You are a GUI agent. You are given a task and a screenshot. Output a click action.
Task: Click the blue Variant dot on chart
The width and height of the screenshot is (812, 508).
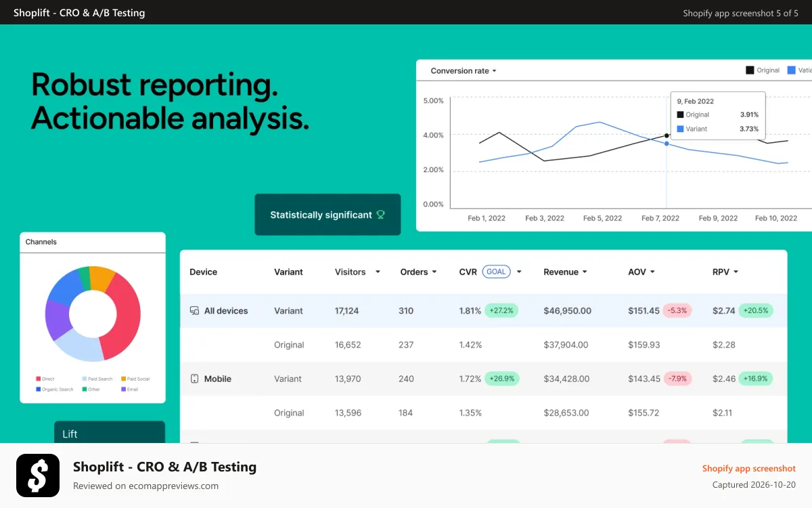pyautogui.click(x=667, y=144)
